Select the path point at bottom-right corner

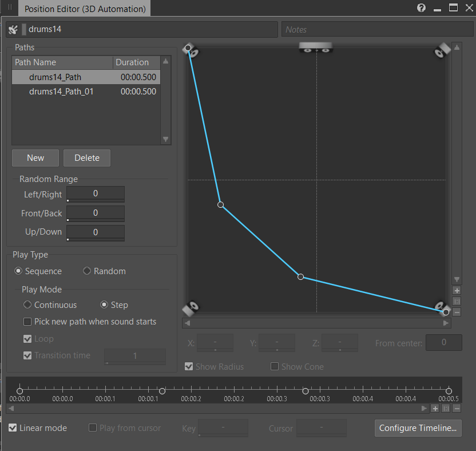point(446,312)
